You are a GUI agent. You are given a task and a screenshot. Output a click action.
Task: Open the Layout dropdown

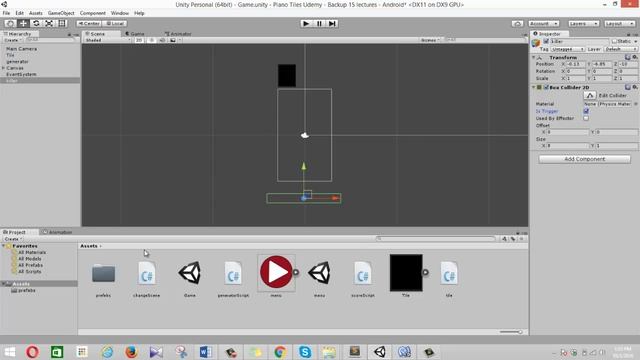tap(620, 24)
